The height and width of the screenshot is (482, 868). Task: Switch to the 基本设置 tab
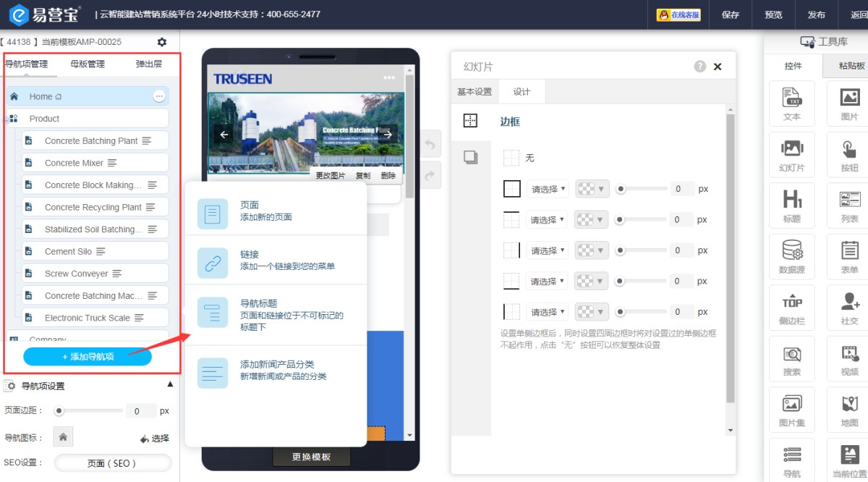475,92
